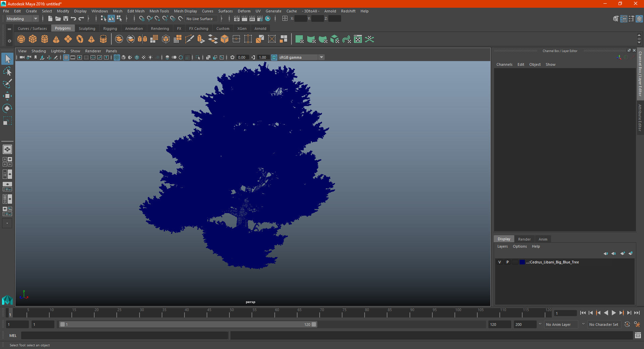
Task: Click the viewport gamma value field
Action: click(x=263, y=57)
